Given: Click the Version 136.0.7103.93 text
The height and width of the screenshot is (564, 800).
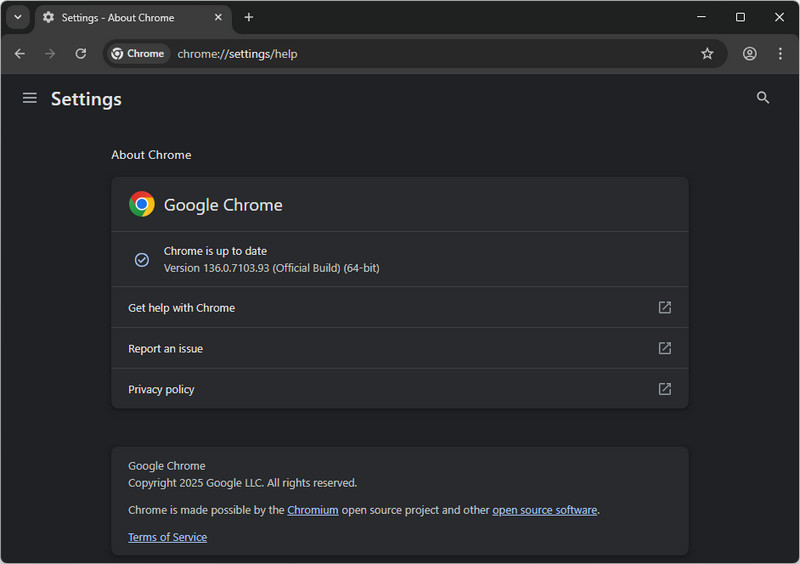Looking at the screenshot, I should coord(271,268).
